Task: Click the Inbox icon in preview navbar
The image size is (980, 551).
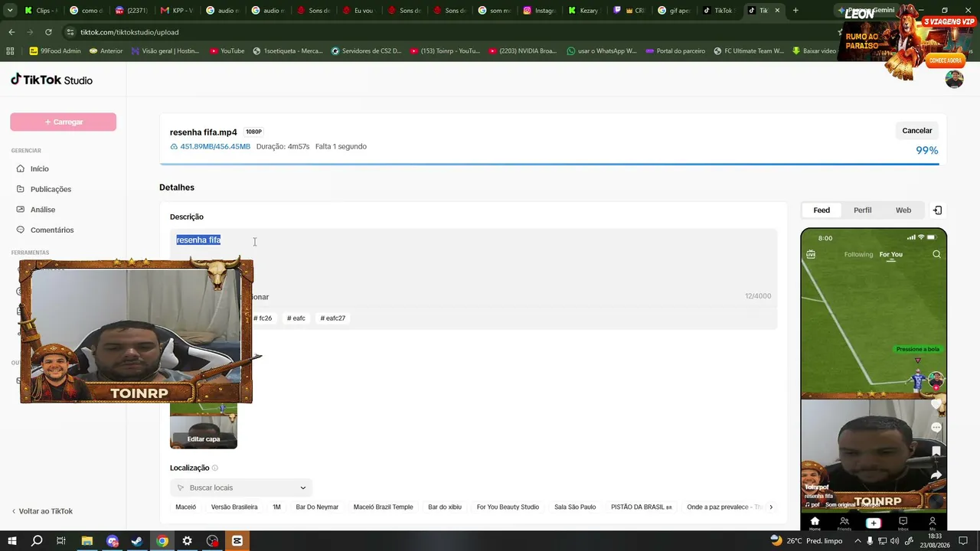Action: [903, 523]
